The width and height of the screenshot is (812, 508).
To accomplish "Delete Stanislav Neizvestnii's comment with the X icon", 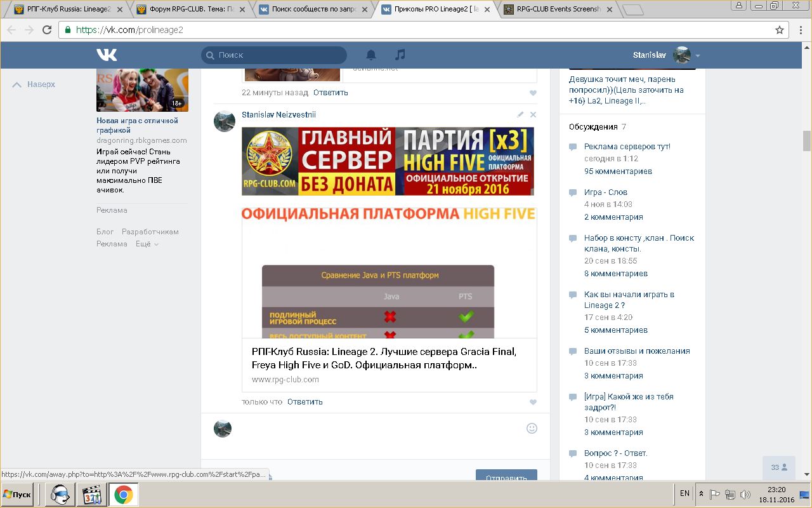I will pyautogui.click(x=533, y=115).
